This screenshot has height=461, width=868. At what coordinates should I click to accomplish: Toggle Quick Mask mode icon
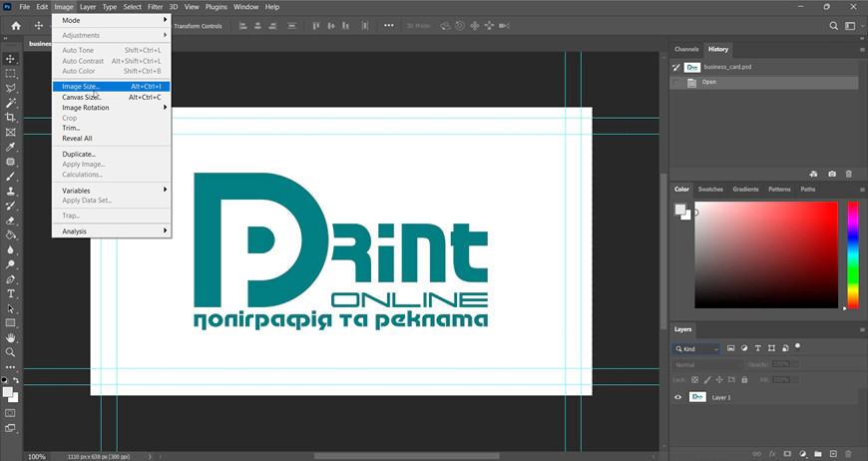(x=11, y=413)
